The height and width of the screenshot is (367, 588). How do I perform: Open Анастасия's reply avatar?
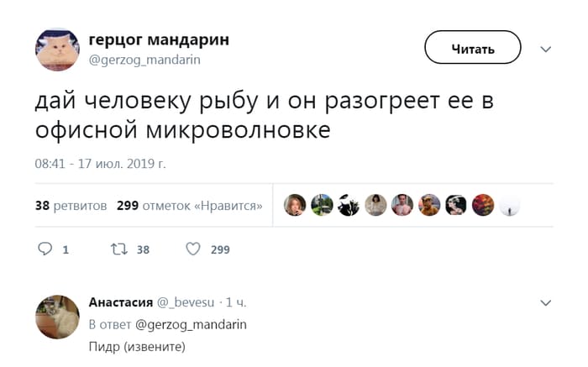pyautogui.click(x=57, y=317)
